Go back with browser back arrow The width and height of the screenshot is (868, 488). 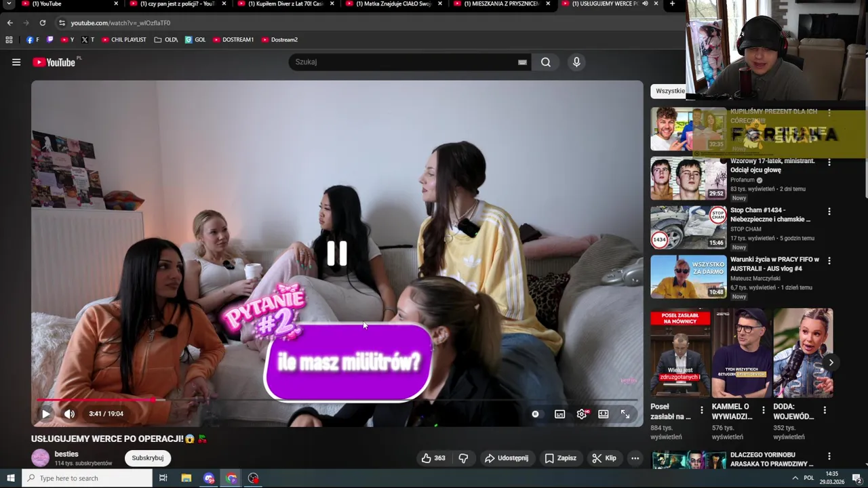(9, 23)
